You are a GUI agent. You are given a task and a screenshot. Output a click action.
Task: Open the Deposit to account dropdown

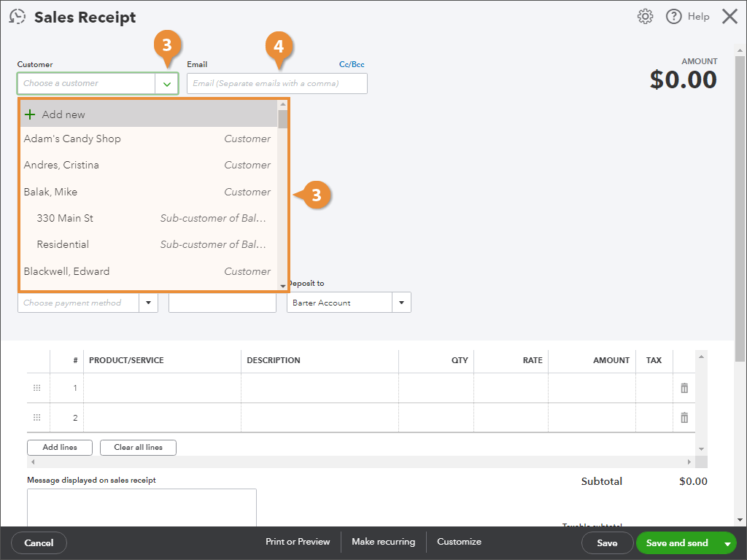tap(401, 303)
